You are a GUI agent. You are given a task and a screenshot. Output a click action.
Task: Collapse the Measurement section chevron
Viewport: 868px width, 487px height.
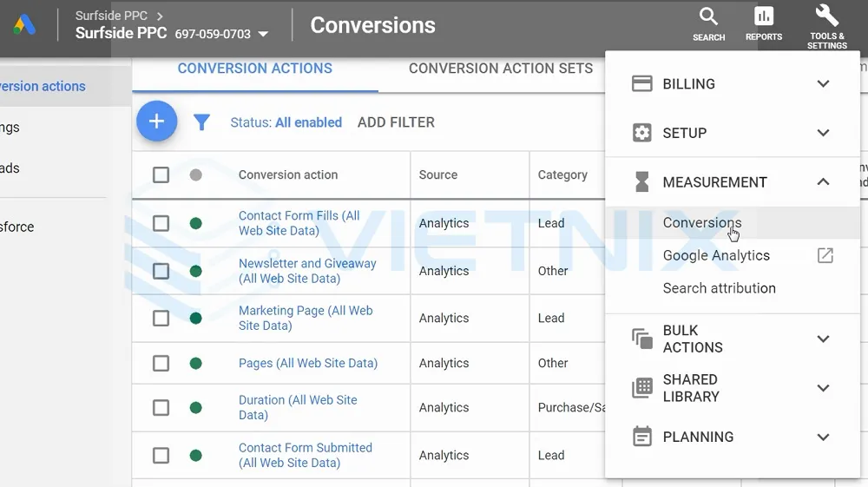click(823, 181)
